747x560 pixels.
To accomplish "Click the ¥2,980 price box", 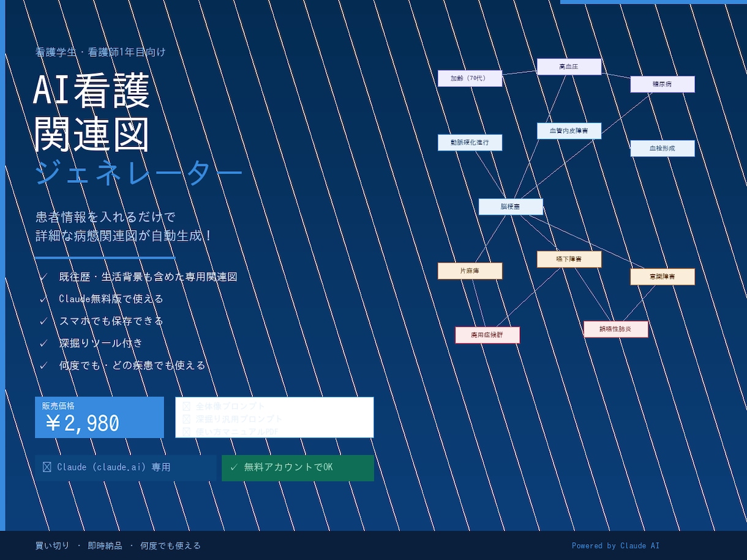I will tap(99, 417).
